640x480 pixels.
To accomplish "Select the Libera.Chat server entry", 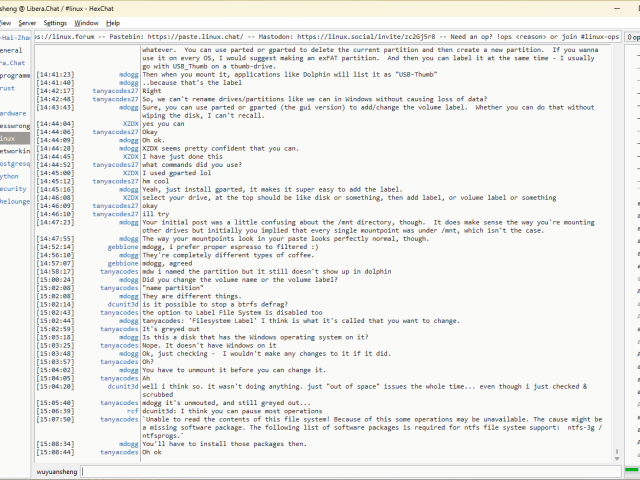I will (12, 61).
